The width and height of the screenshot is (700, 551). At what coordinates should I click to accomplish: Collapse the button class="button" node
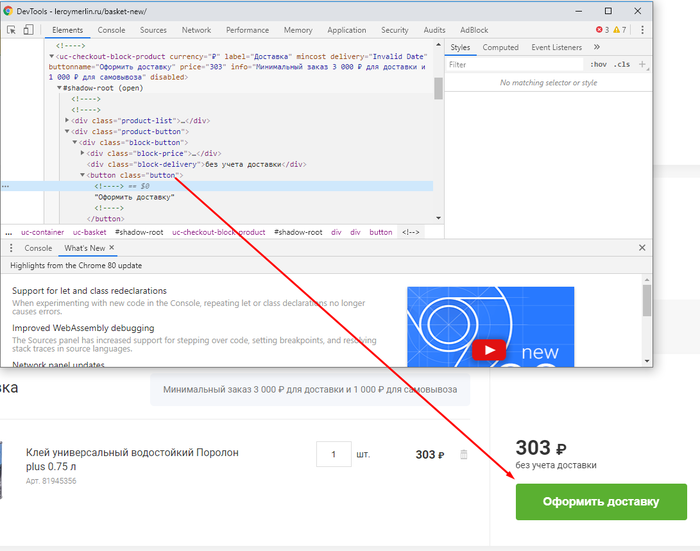pos(83,175)
